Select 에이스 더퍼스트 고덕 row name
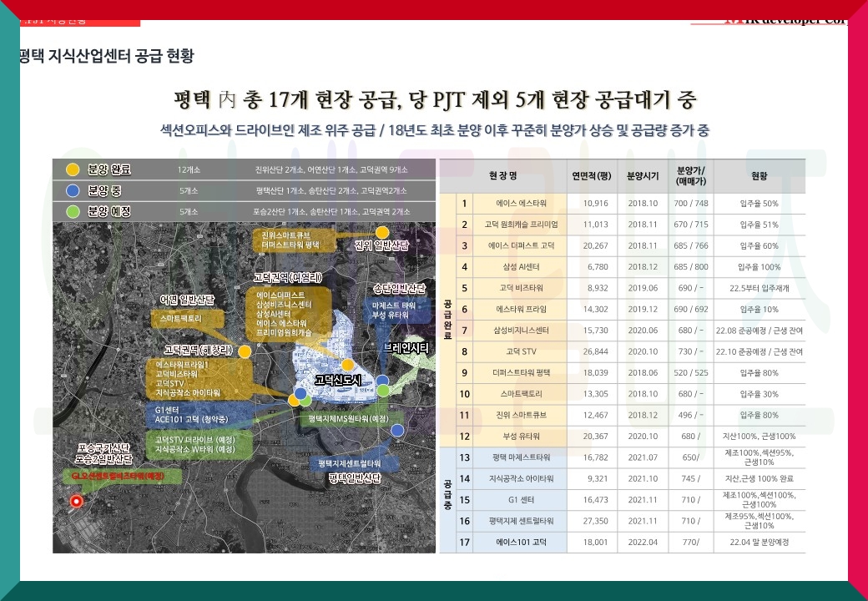The height and width of the screenshot is (601, 868). point(521,245)
